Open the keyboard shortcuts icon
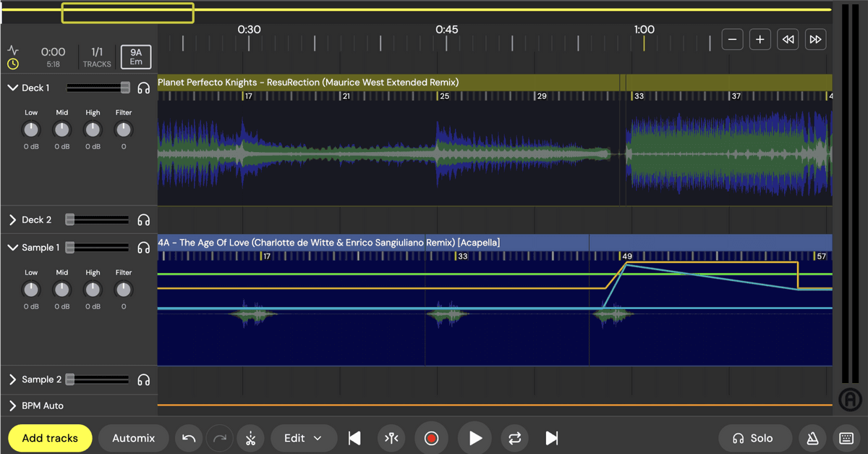868x454 pixels. [x=845, y=438]
